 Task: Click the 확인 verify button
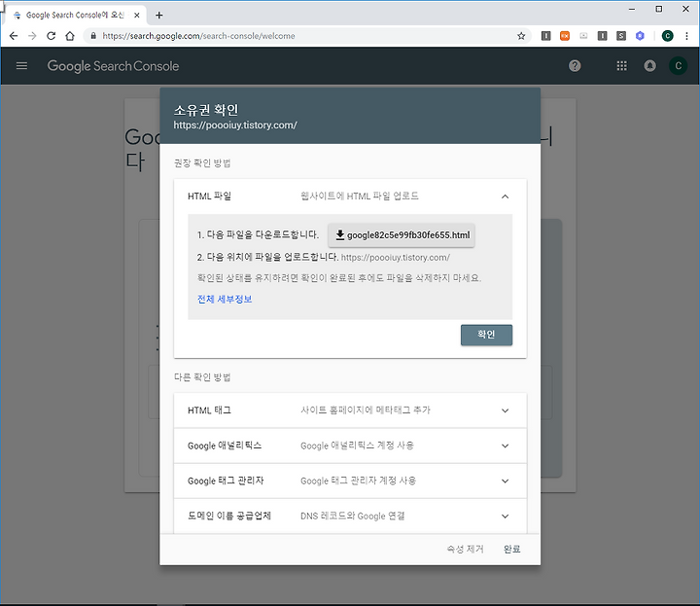point(486,335)
